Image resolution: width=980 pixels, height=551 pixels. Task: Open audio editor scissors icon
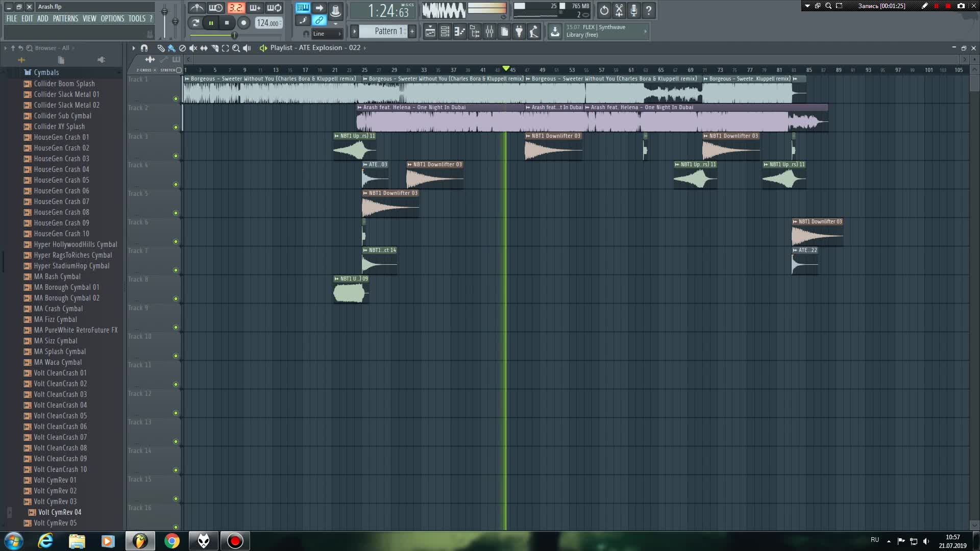click(619, 10)
